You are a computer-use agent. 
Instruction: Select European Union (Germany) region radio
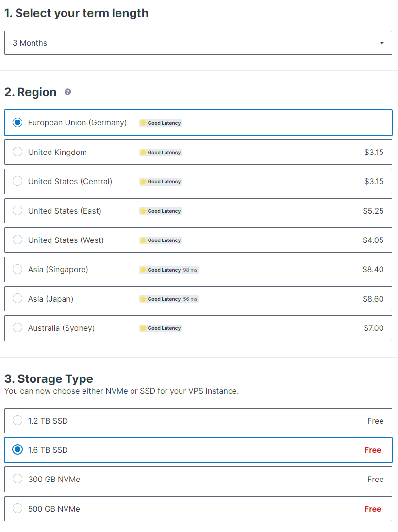coord(17,122)
